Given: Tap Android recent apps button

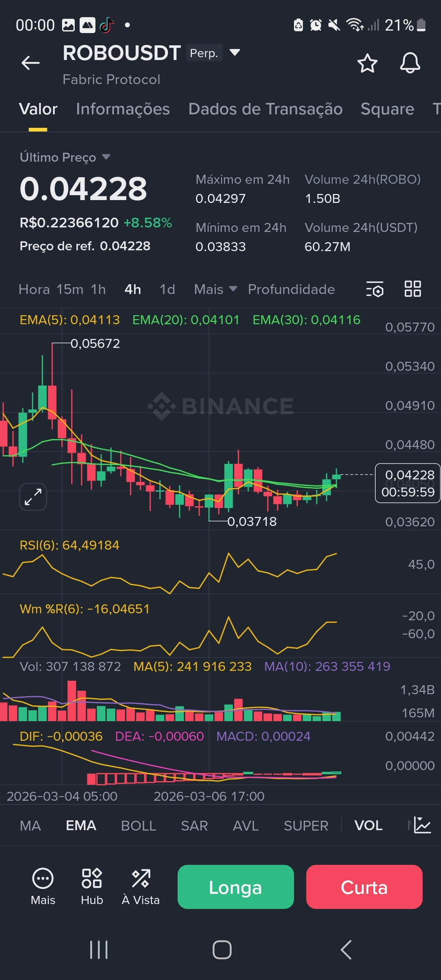Looking at the screenshot, I should tap(99, 949).
